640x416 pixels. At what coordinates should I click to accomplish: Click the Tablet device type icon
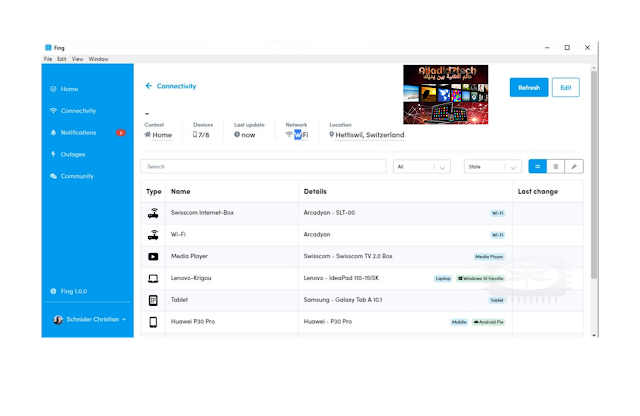click(x=153, y=300)
